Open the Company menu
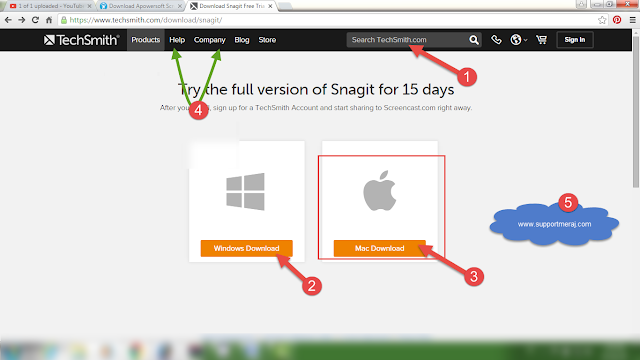Screen dimensions: 640x360 [209, 40]
